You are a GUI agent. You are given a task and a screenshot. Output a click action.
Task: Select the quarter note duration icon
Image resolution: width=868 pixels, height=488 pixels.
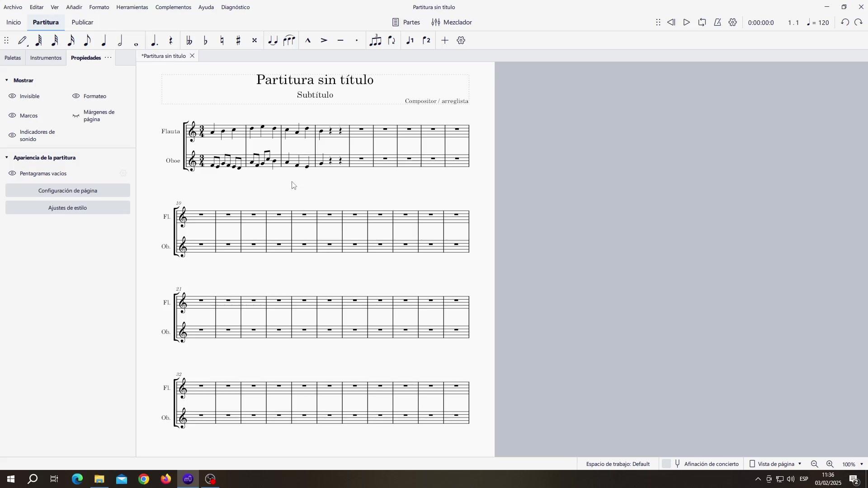(x=104, y=41)
